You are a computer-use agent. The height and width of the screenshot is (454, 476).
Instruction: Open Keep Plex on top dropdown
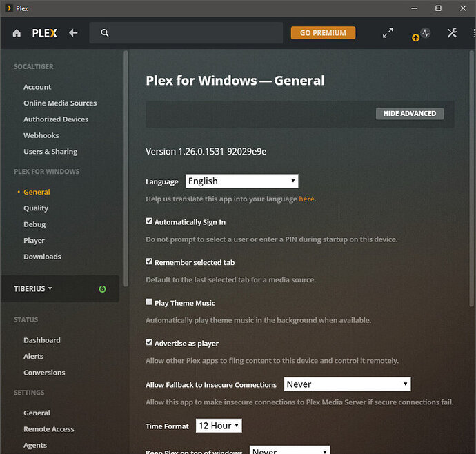(x=290, y=450)
